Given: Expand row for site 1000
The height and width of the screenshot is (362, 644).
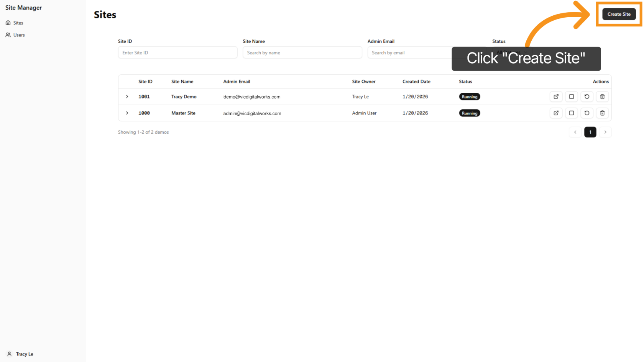Looking at the screenshot, I should (x=127, y=113).
